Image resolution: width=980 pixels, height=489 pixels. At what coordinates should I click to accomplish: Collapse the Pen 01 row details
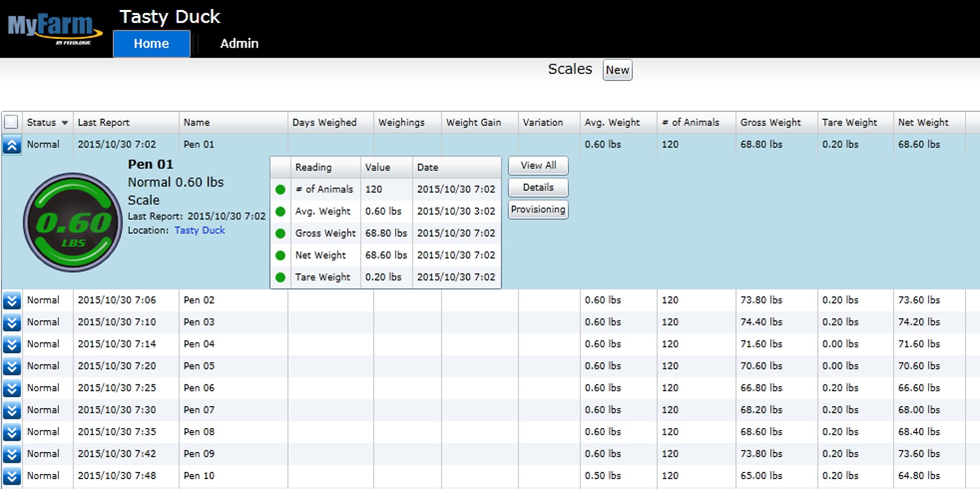pyautogui.click(x=12, y=145)
